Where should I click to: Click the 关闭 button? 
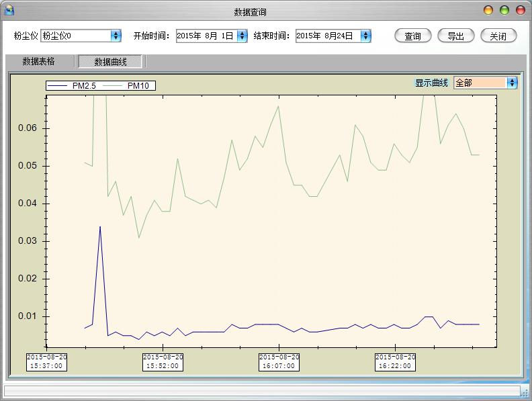(x=498, y=36)
